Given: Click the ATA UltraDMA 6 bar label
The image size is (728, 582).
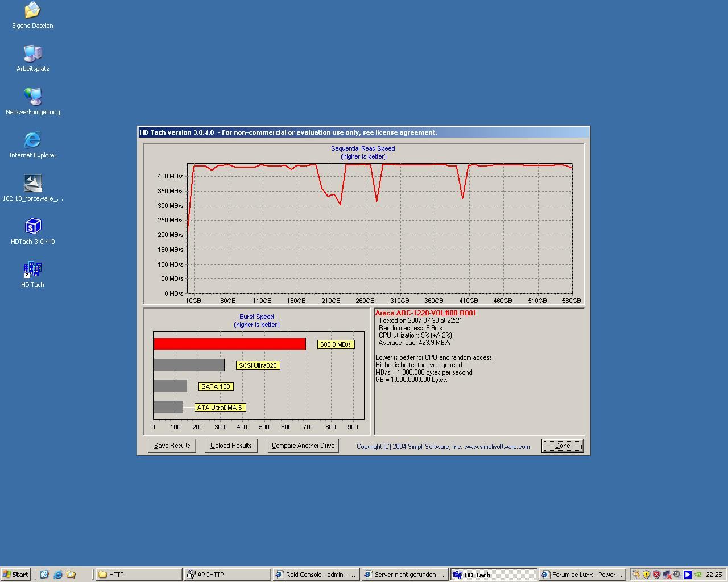Looking at the screenshot, I should coord(220,408).
